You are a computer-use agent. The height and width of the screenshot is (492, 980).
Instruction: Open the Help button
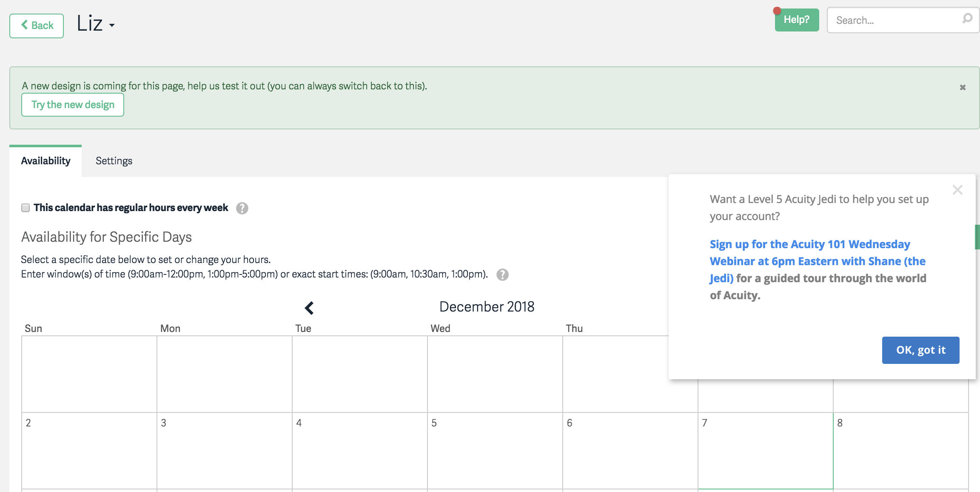click(x=797, y=20)
